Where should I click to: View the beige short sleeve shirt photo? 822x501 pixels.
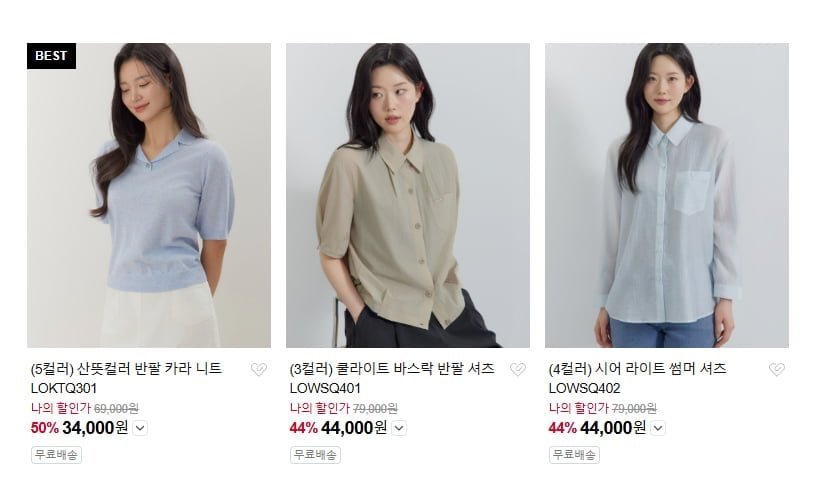pyautogui.click(x=408, y=195)
